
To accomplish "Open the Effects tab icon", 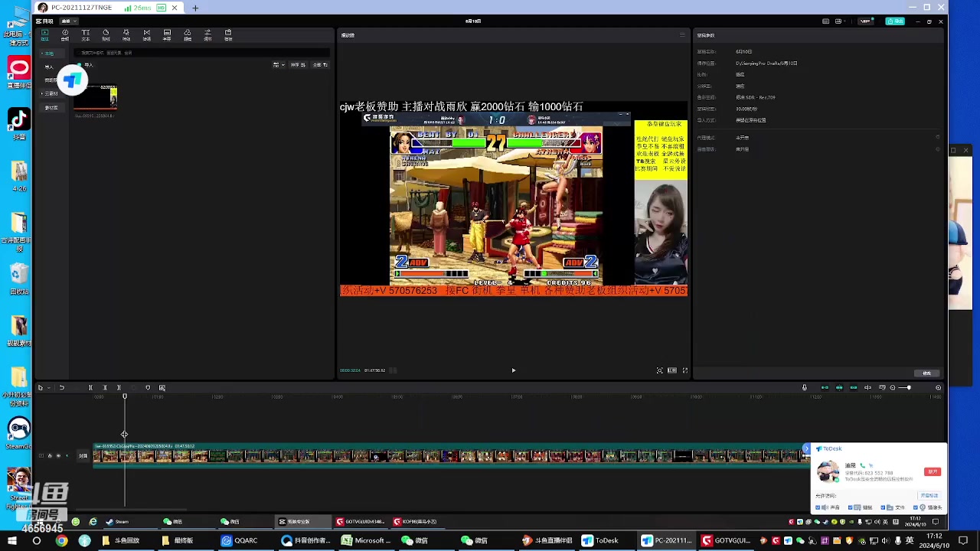I will (126, 35).
